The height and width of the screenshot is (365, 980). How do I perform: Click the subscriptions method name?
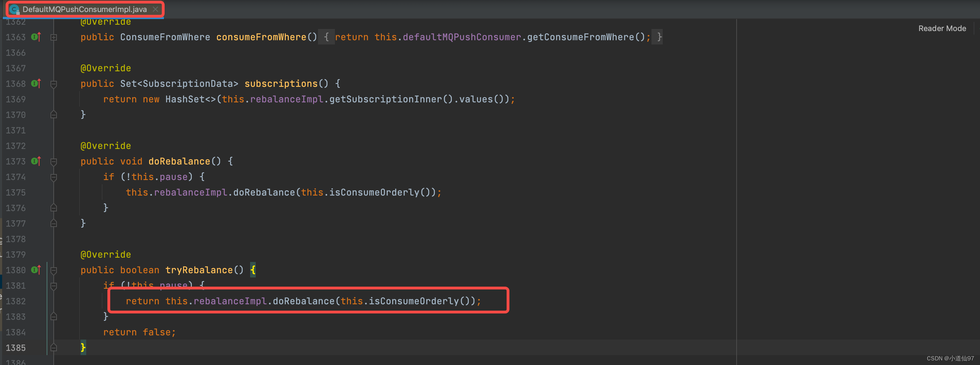tap(281, 84)
